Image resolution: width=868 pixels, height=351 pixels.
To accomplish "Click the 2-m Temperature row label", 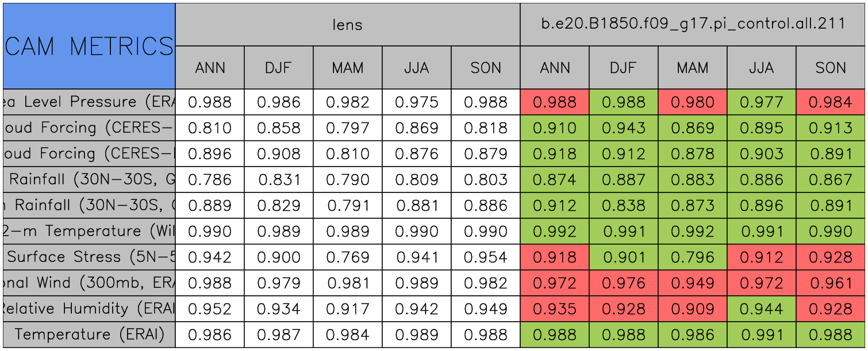I will [x=89, y=231].
